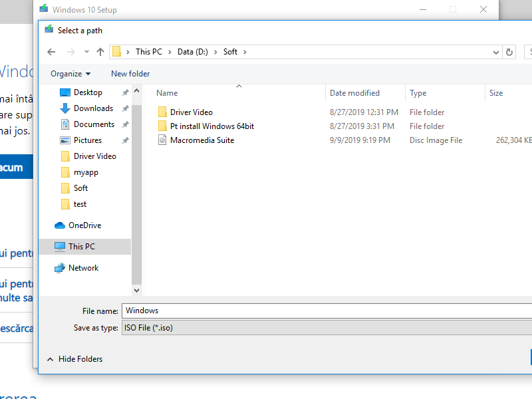
Task: Click the Windows 10 Setup title bar icon
Action: click(x=44, y=9)
